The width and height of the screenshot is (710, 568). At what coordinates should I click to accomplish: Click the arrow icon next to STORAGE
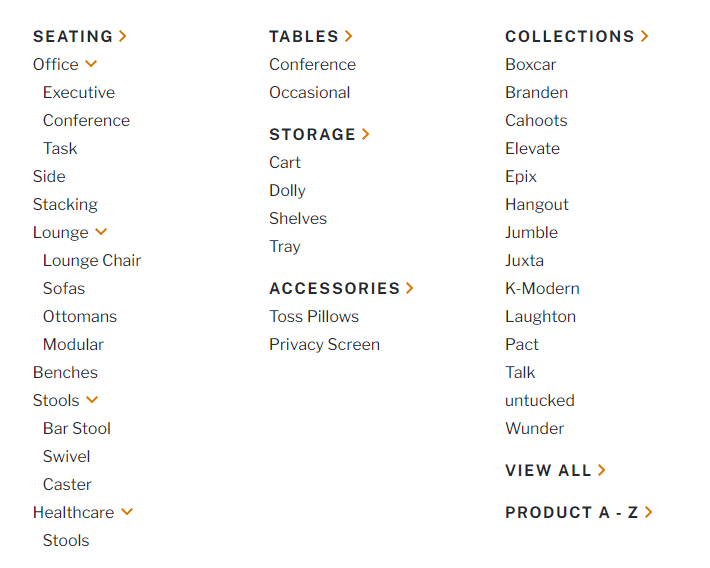(366, 134)
